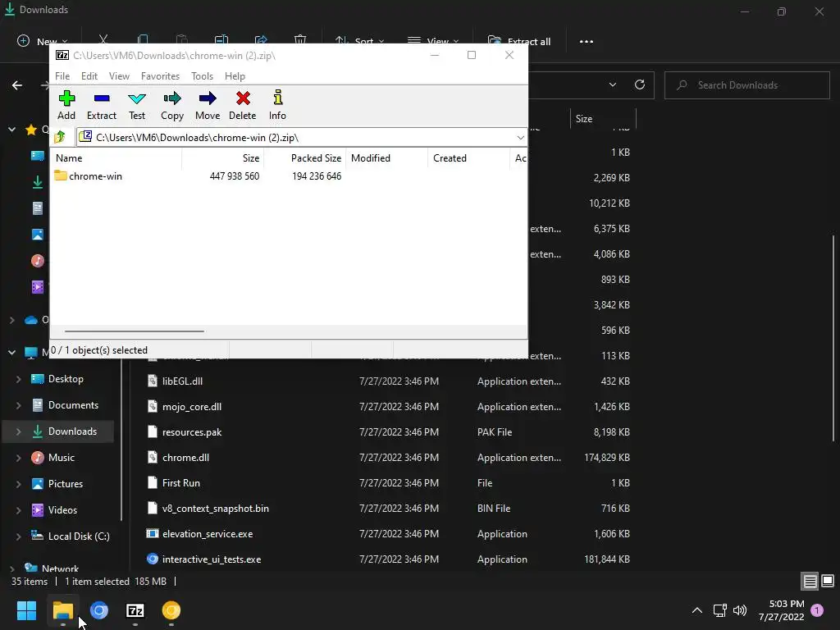Open the View dropdown in Explorer
This screenshot has width=840, height=630.
click(x=433, y=41)
